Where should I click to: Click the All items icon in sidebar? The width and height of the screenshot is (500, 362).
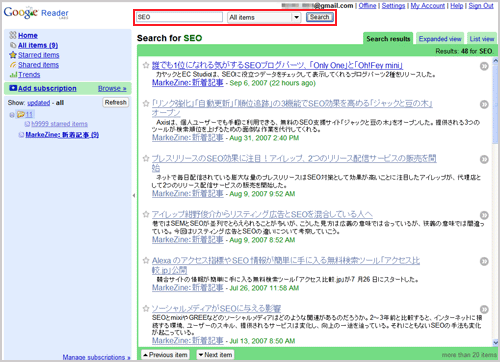coord(13,45)
